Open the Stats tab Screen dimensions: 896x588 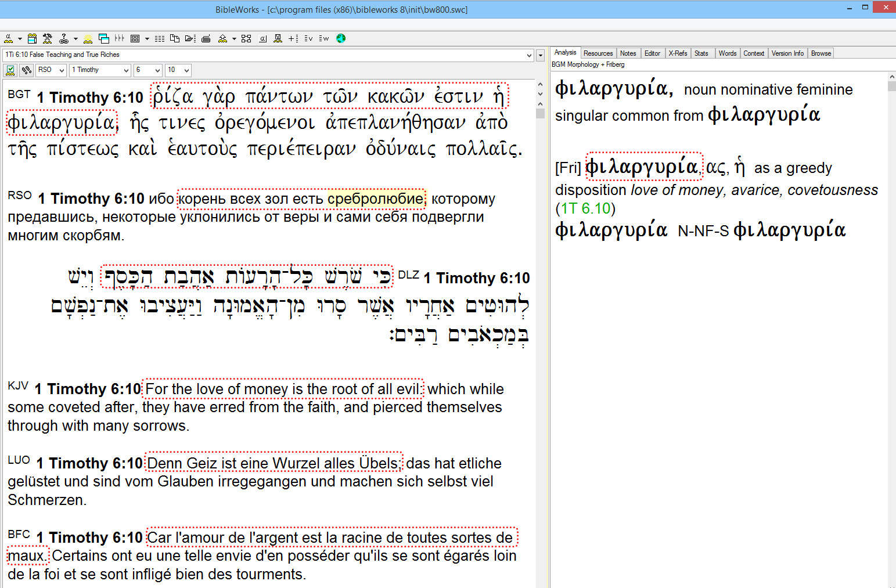[701, 53]
